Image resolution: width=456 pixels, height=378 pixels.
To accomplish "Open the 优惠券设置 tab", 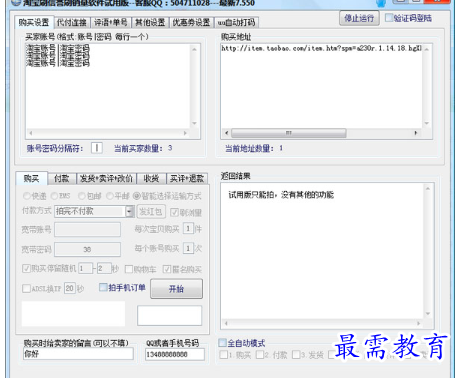I will pyautogui.click(x=191, y=22).
